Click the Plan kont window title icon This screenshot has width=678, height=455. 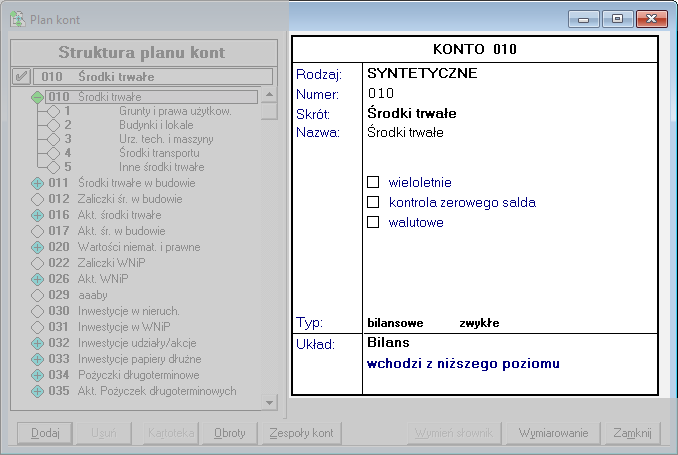(x=16, y=19)
